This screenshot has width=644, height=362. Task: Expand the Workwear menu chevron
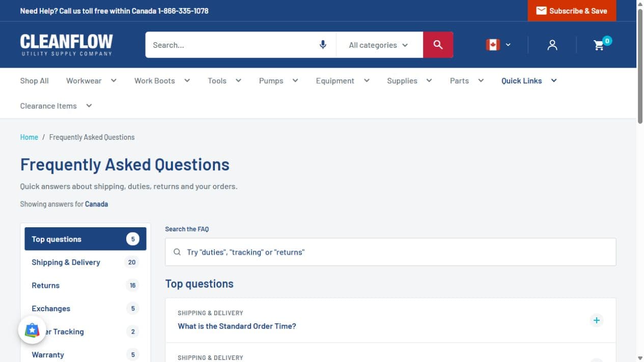114,80
